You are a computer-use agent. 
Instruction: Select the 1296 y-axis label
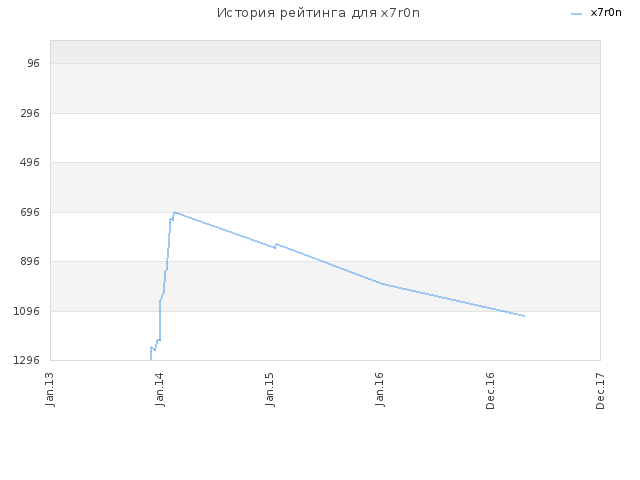[x=27, y=360]
